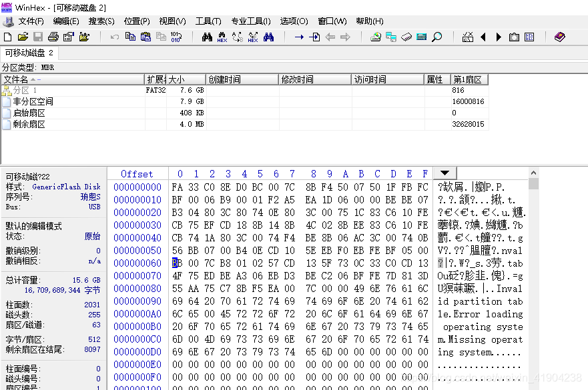The width and height of the screenshot is (588, 390).
Task: Click the Print icon
Action: pyautogui.click(x=53, y=37)
